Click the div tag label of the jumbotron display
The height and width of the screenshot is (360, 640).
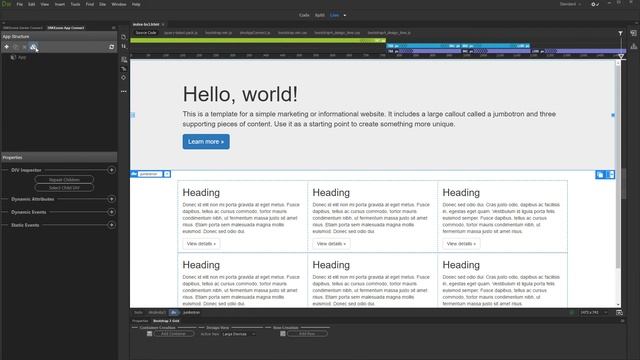click(x=134, y=174)
